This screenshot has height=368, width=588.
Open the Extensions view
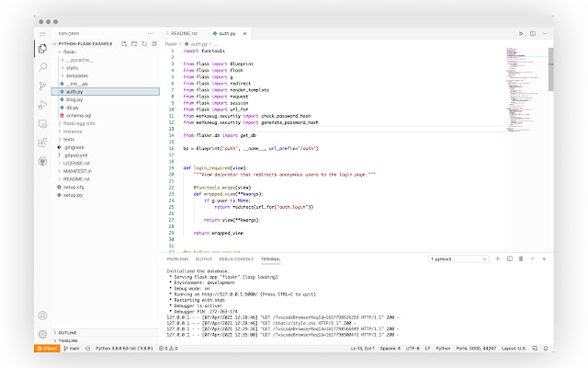(42, 143)
